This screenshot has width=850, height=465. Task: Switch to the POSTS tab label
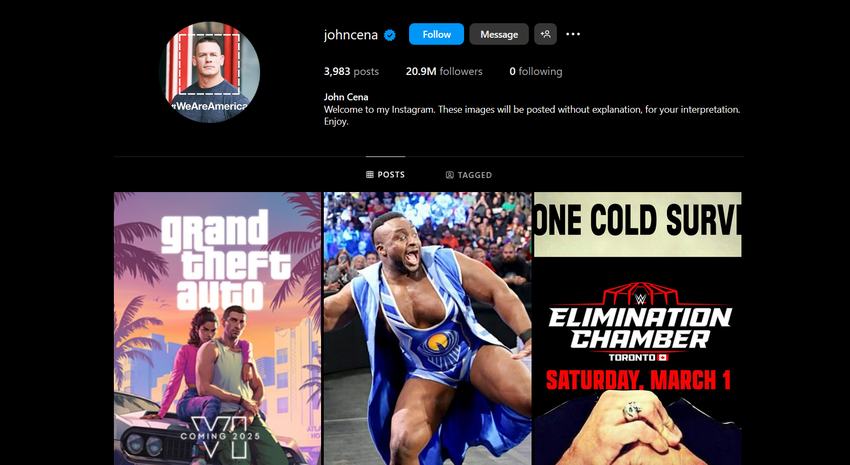coord(391,175)
